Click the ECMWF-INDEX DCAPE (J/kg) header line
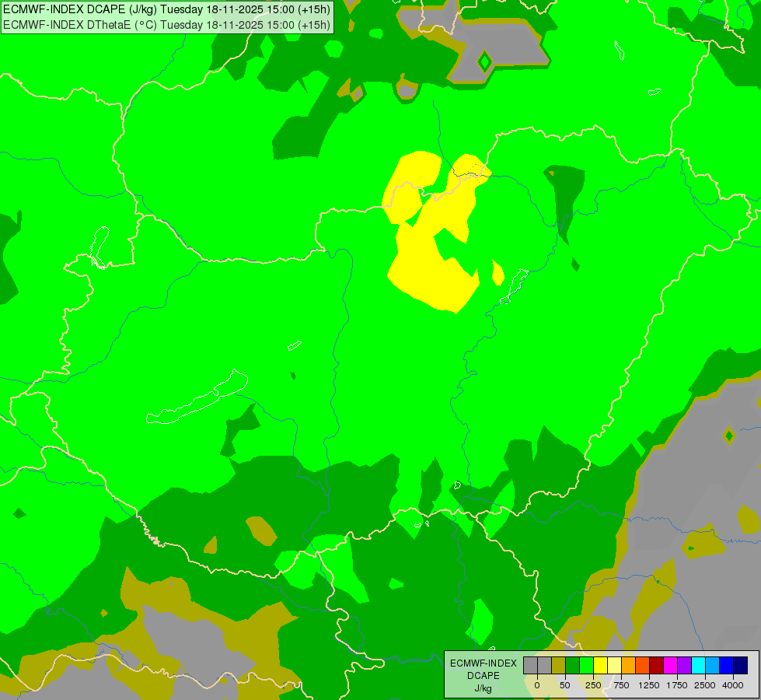Image resolution: width=761 pixels, height=700 pixels. click(x=166, y=9)
